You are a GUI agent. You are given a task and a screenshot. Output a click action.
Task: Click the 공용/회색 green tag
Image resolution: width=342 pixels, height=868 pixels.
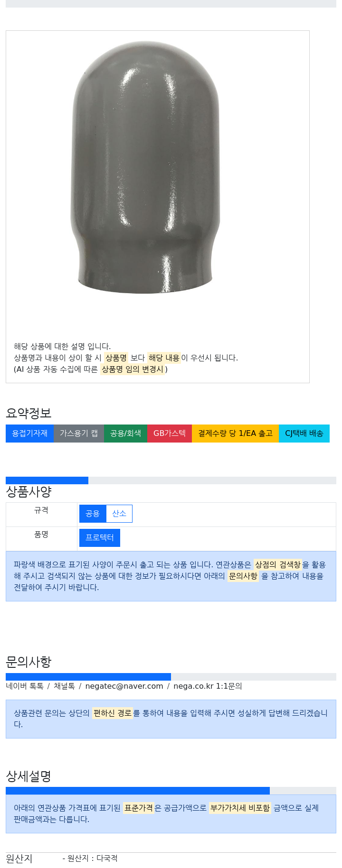[x=125, y=434]
